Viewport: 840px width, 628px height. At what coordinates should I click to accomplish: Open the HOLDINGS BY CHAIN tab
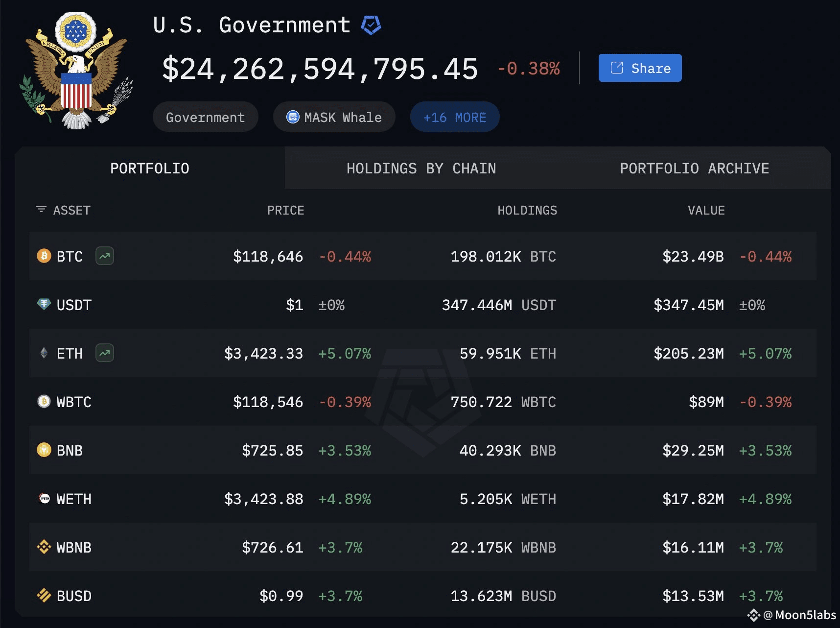[421, 168]
